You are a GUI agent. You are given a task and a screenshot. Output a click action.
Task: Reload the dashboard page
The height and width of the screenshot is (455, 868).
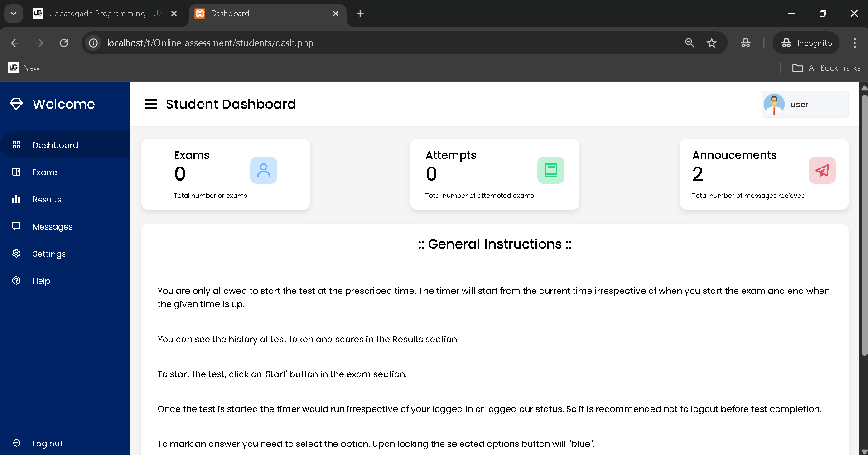[x=64, y=43]
